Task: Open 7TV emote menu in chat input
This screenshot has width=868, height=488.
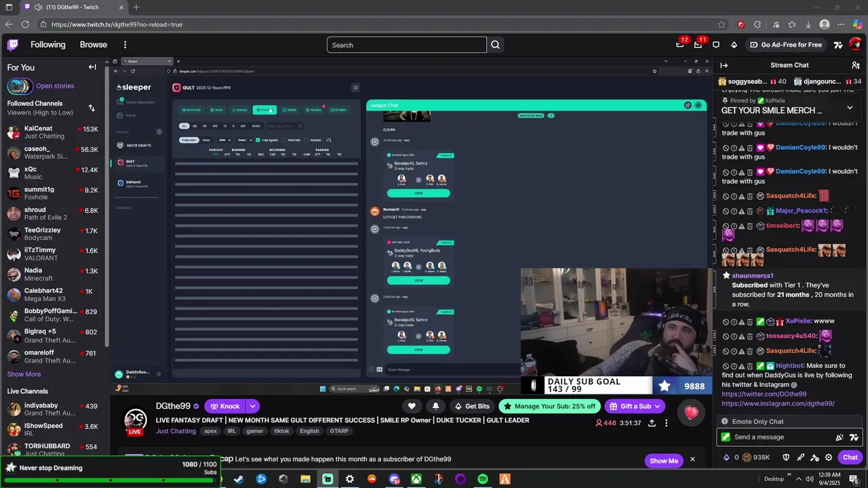Action: click(854, 437)
